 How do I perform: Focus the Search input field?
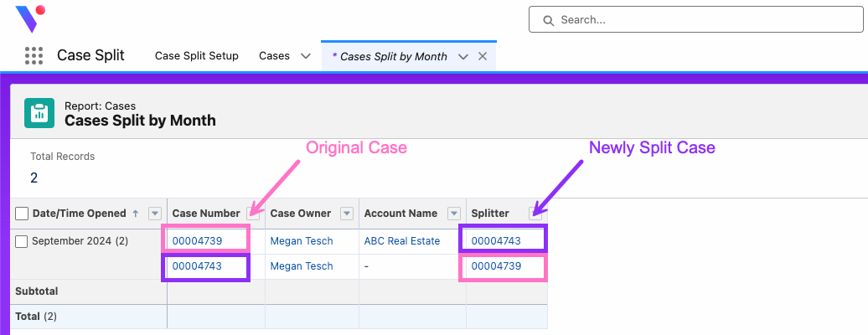pos(696,20)
